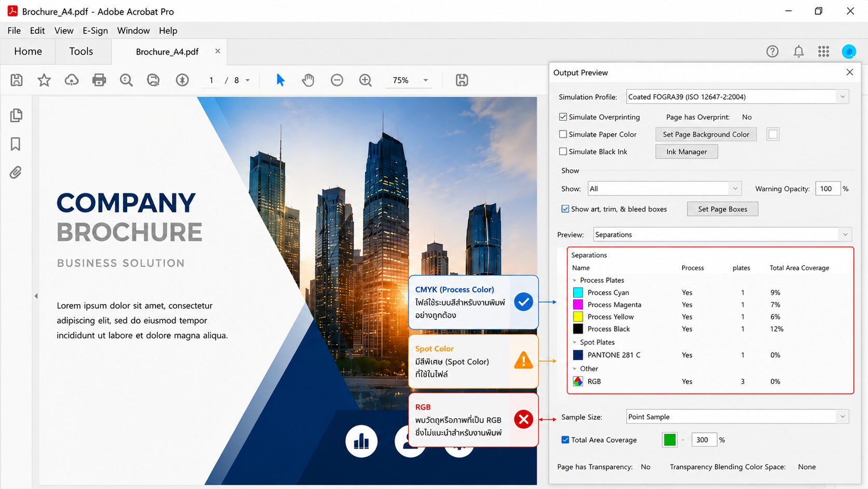This screenshot has width=868, height=489.
Task: Click the Print icon
Action: 99,80
